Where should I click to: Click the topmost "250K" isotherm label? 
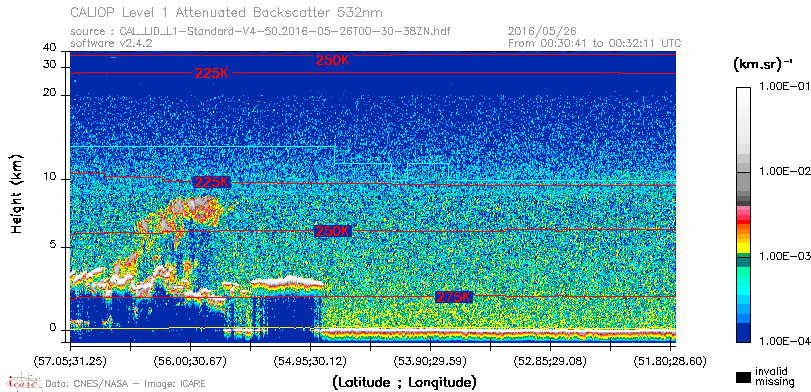[333, 60]
